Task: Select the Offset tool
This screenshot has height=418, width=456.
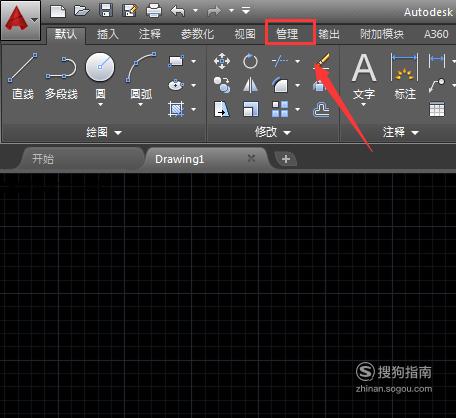Action: tap(322, 109)
